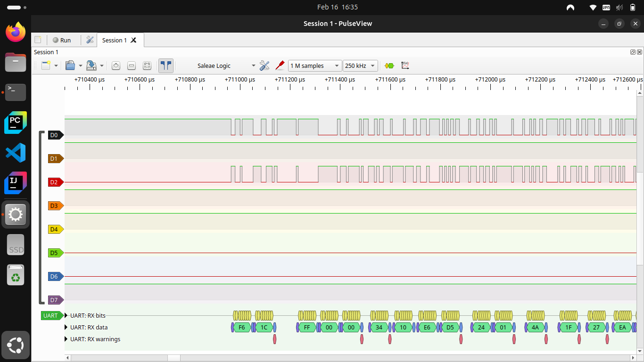Expand the UART: RX data row
The height and width of the screenshot is (362, 644).
66,327
